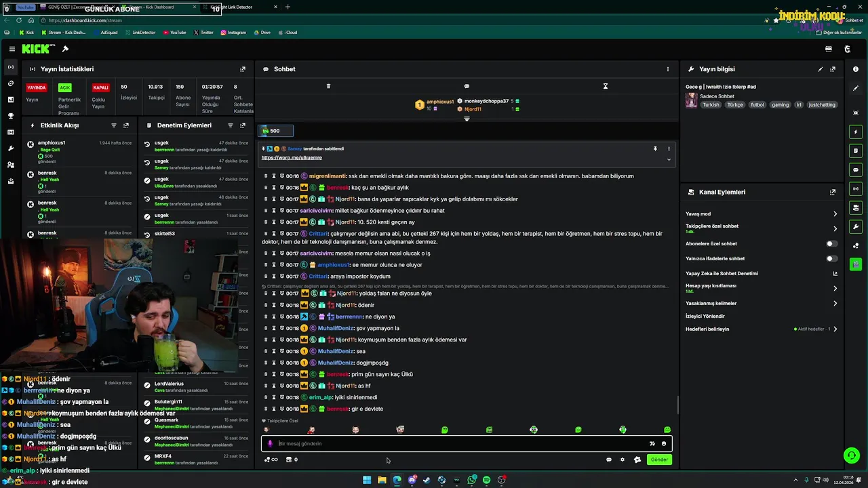Click the Gönder send button

(659, 460)
